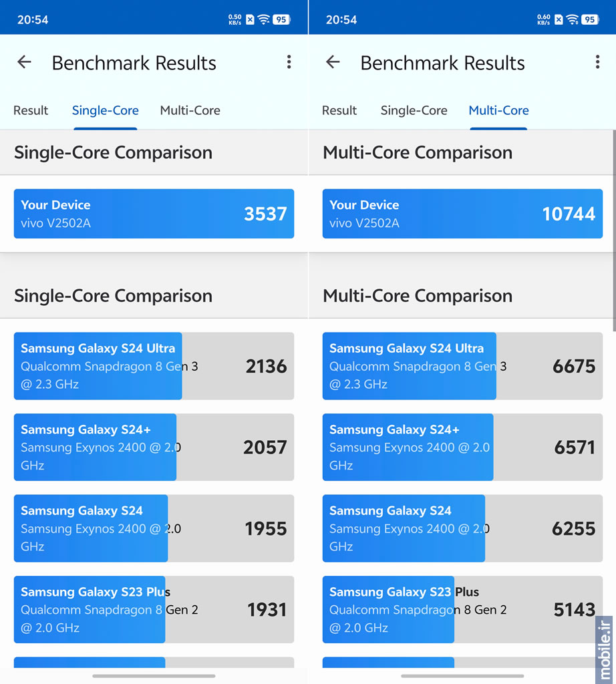
Task: Tap Your Device card showing 3537 score
Action: (154, 214)
